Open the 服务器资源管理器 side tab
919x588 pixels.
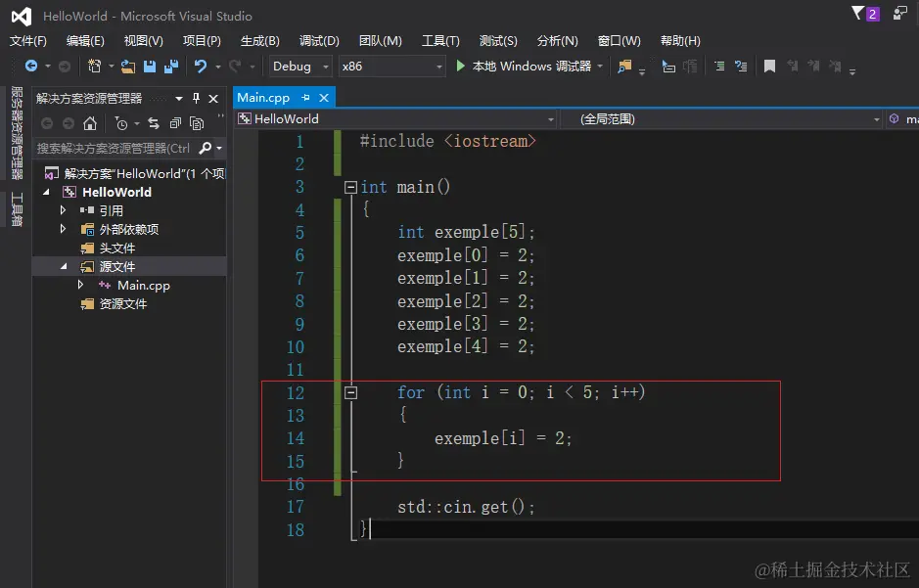17,133
